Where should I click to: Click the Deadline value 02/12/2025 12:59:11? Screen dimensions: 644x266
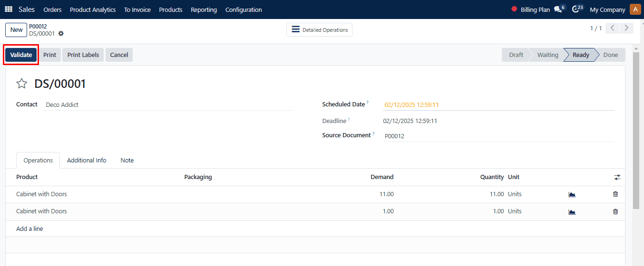pyautogui.click(x=410, y=121)
